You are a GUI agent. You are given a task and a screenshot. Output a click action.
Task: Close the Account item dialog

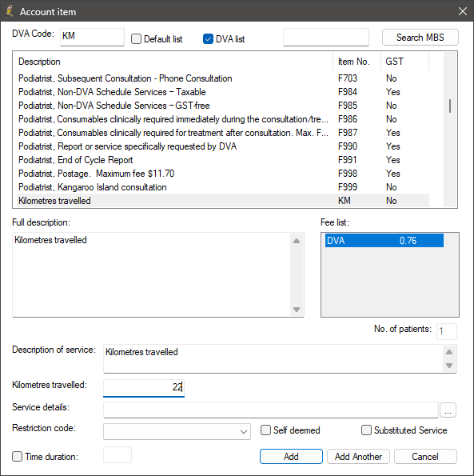[x=463, y=11]
